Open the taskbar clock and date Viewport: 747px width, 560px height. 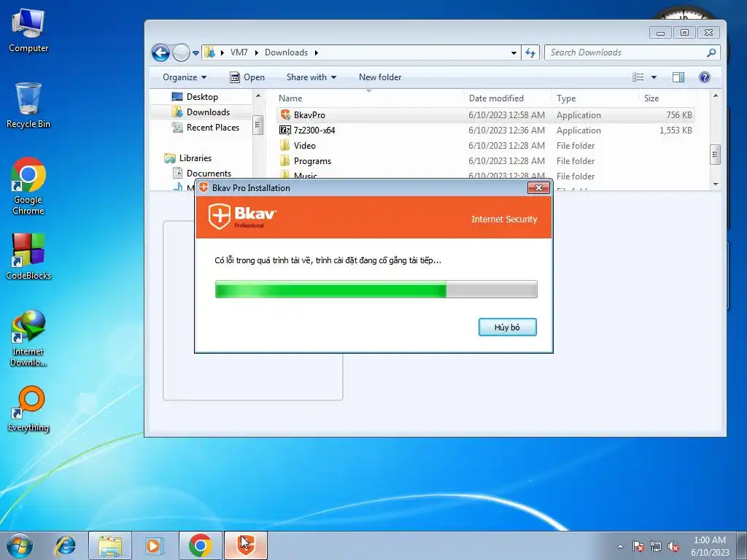pos(710,546)
